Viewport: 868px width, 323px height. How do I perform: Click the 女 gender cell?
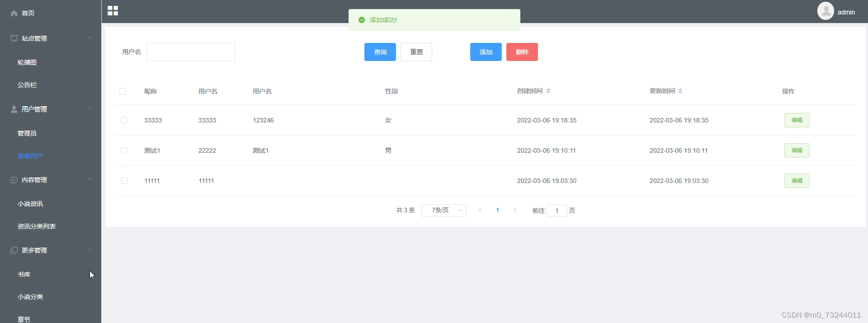click(388, 120)
